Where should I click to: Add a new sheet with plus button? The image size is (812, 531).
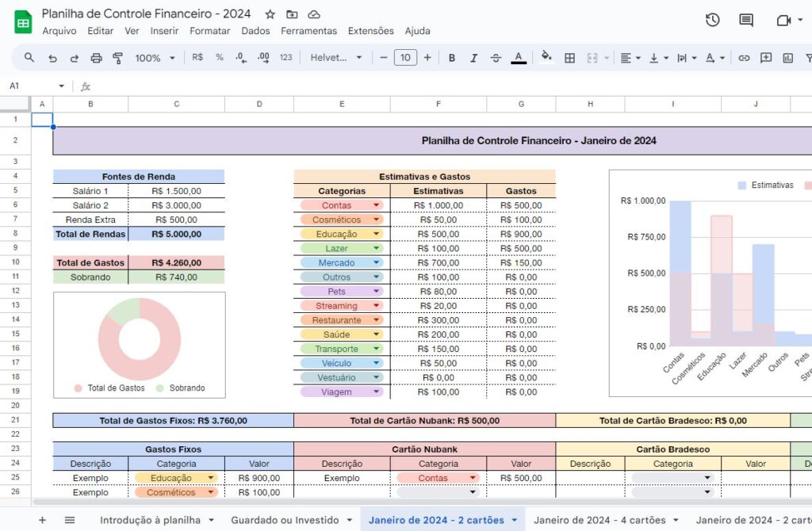pos(42,520)
